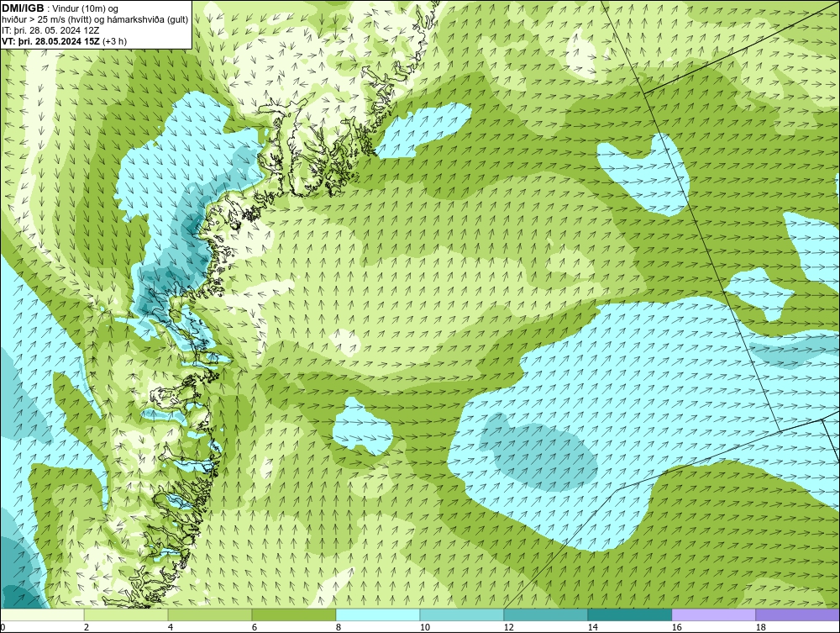Click the DMI/IGB title text
This screenshot has height=633, width=840.
pyautogui.click(x=24, y=8)
